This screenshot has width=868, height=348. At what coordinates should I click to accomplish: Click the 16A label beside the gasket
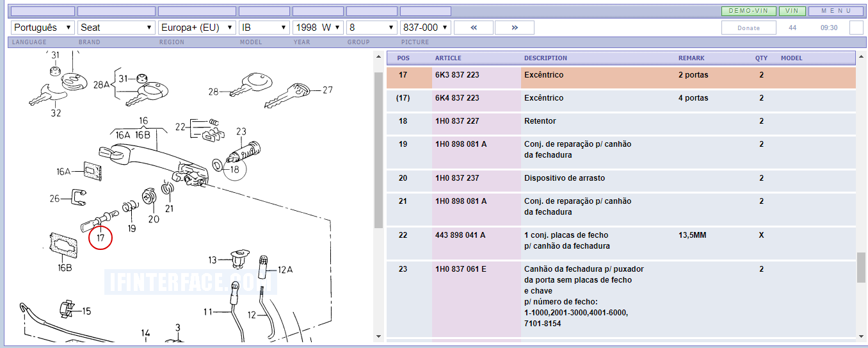click(x=63, y=172)
